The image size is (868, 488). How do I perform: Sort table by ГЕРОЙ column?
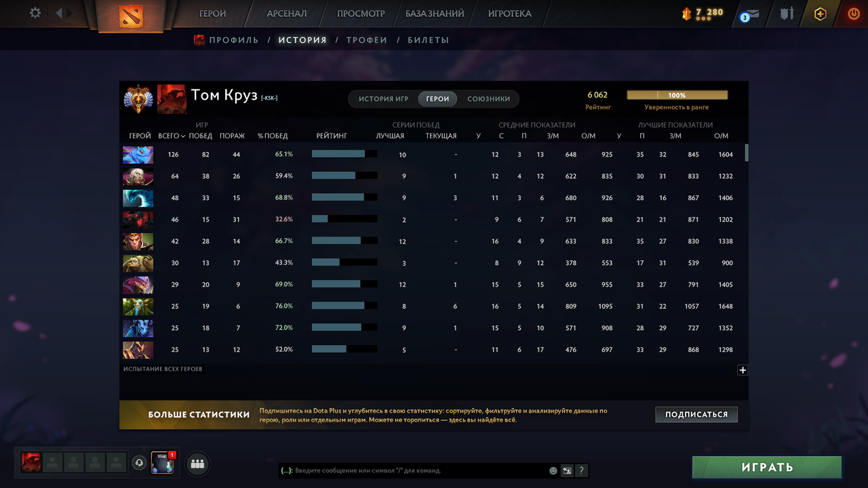coord(140,136)
